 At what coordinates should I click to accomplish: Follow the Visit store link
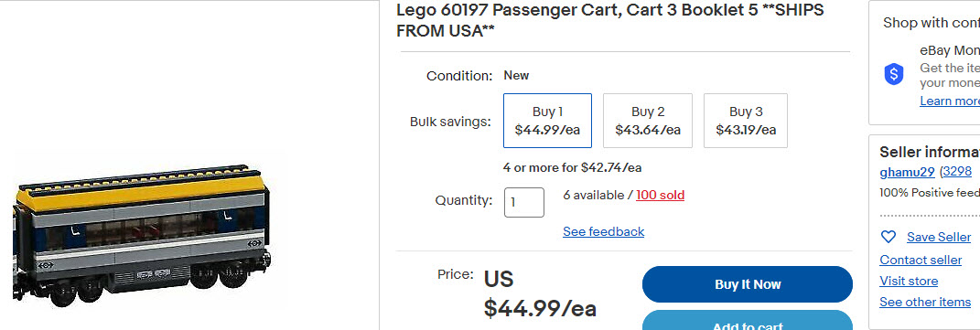point(909,281)
